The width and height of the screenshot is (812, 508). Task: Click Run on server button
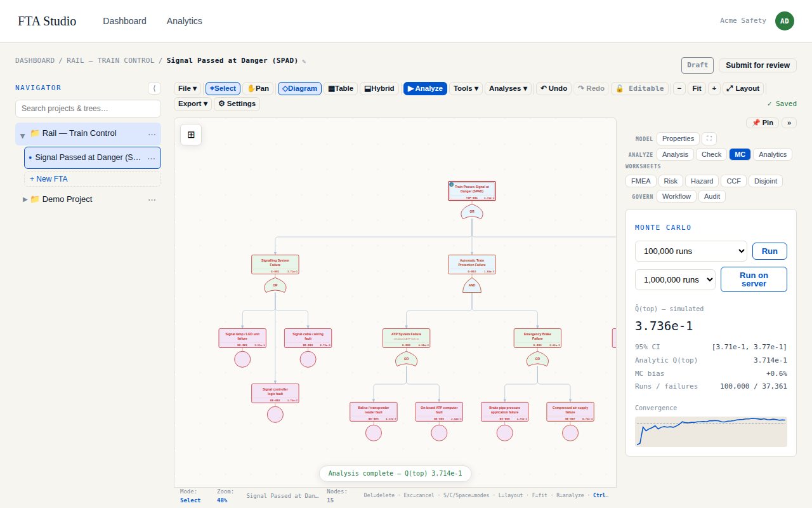(x=754, y=279)
